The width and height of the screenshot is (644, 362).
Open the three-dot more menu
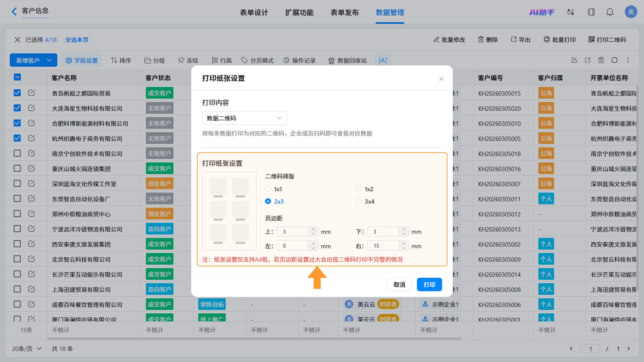coord(628,60)
